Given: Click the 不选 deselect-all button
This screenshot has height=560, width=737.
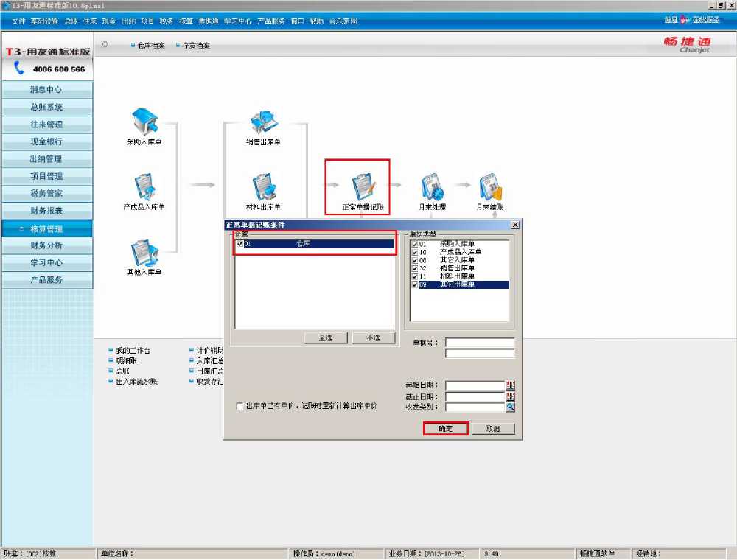Looking at the screenshot, I should point(374,337).
